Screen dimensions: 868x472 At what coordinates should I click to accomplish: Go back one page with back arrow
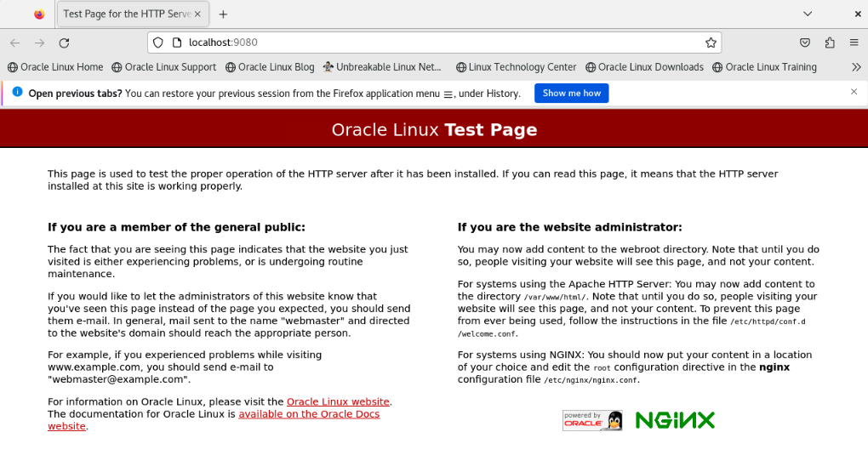(x=15, y=43)
